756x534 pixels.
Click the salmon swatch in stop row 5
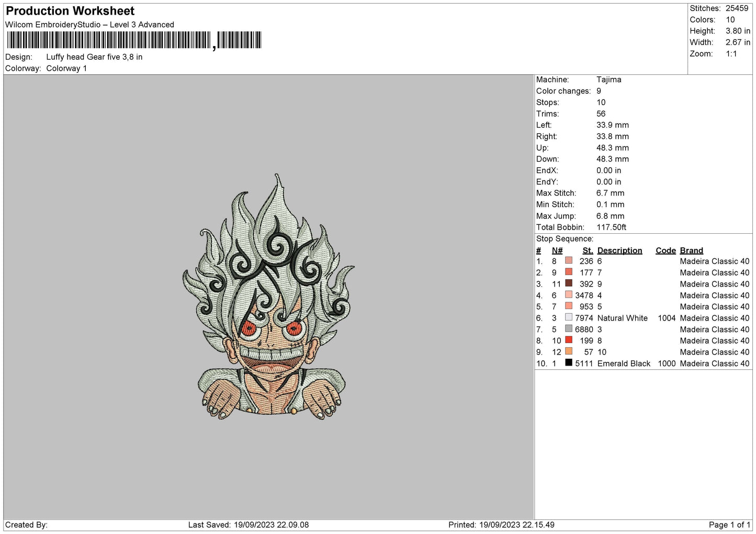coord(569,306)
